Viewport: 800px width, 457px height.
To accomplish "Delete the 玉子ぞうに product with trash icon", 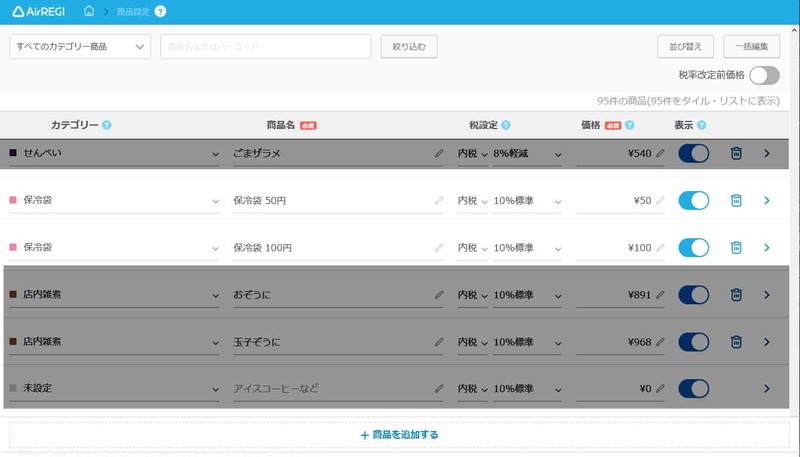I will (736, 342).
